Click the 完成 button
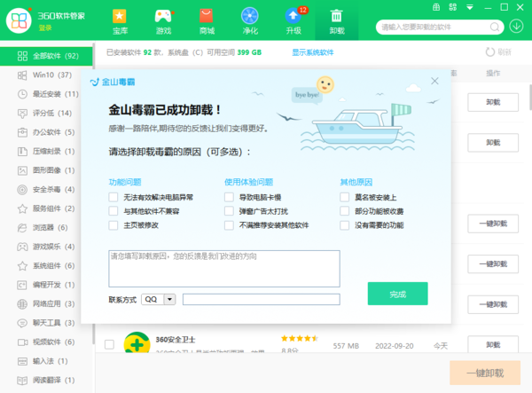The height and width of the screenshot is (393, 532). [397, 294]
